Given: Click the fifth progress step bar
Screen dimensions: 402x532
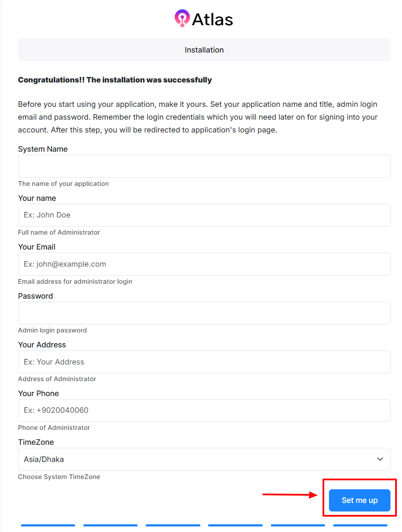Looking at the screenshot, I should 298,525.
